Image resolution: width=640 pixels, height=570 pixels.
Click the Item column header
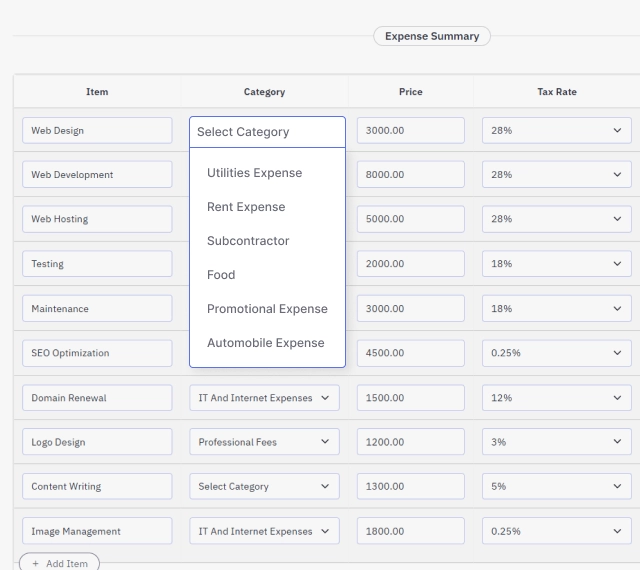tap(97, 92)
